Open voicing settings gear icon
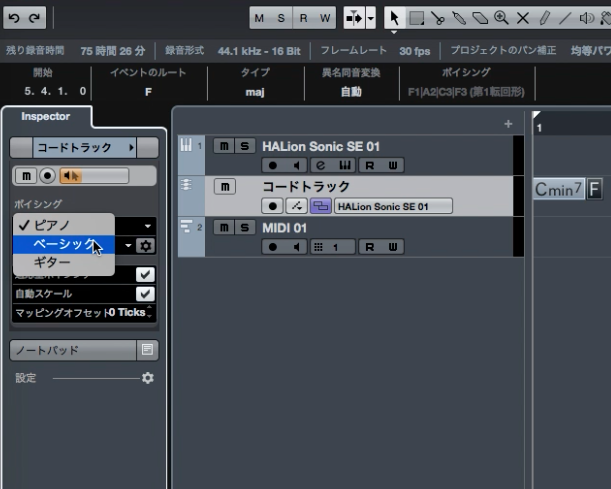 point(146,246)
